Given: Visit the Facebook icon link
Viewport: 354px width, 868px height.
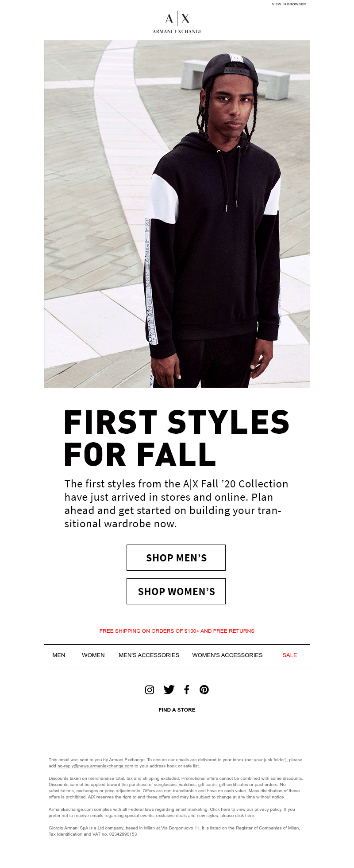Looking at the screenshot, I should pyautogui.click(x=187, y=689).
